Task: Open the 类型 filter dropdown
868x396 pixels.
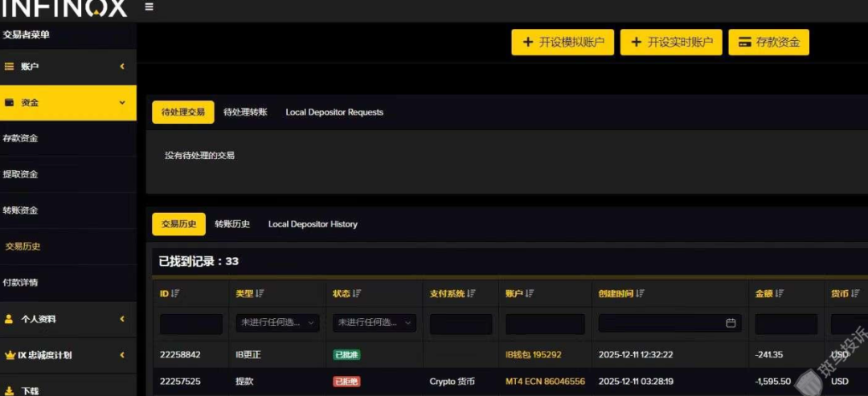Action: [277, 323]
